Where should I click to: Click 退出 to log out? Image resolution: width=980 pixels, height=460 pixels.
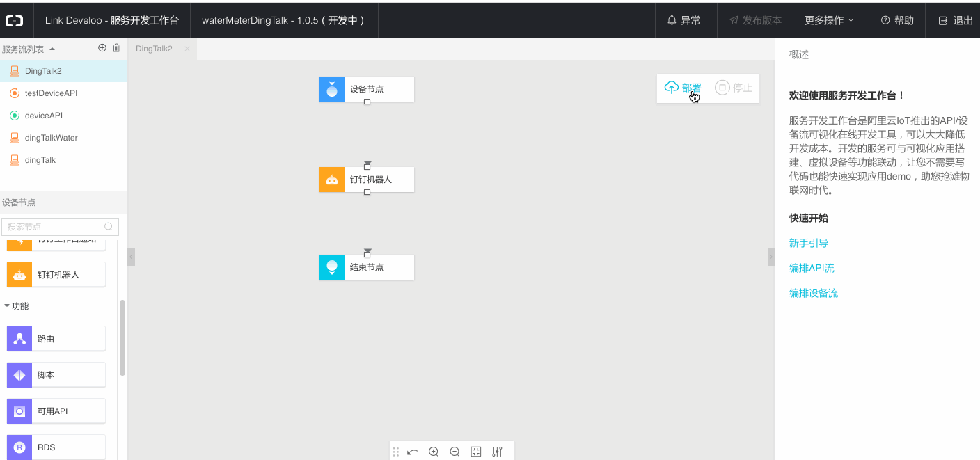tap(956, 21)
